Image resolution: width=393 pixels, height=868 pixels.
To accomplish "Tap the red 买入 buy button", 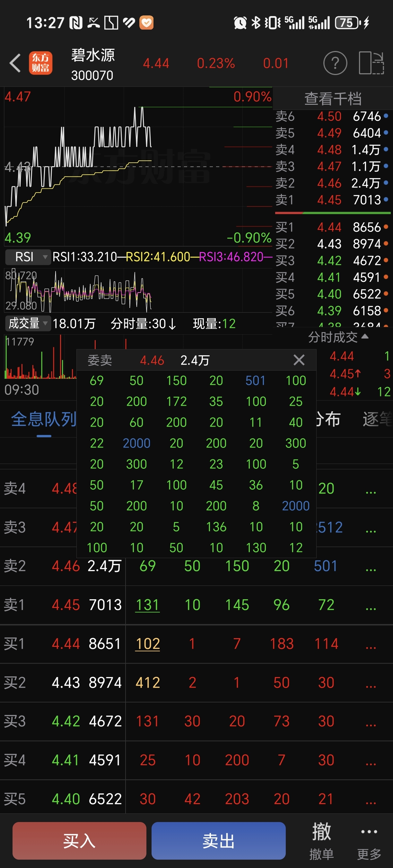I will coord(79,841).
